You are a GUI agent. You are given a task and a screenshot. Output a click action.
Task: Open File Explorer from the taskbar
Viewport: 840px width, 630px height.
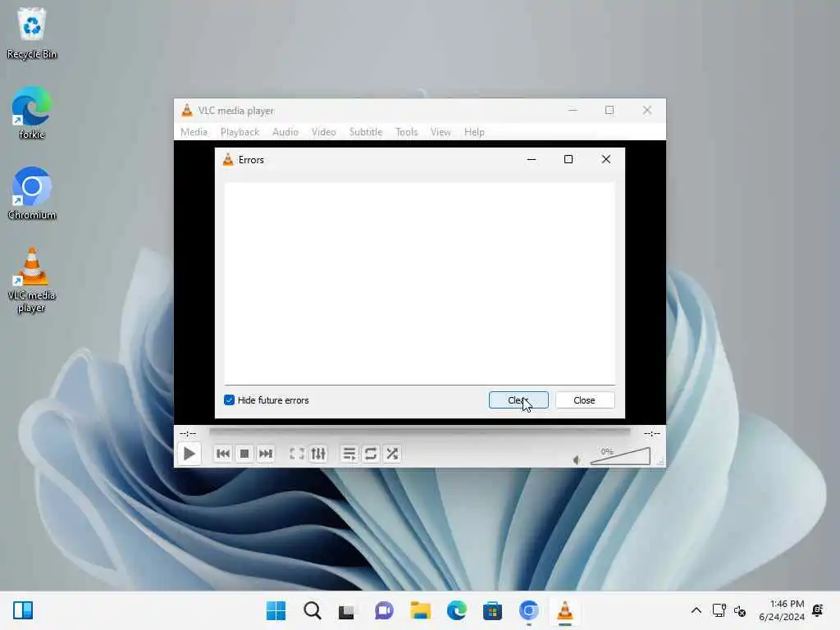pyautogui.click(x=421, y=610)
